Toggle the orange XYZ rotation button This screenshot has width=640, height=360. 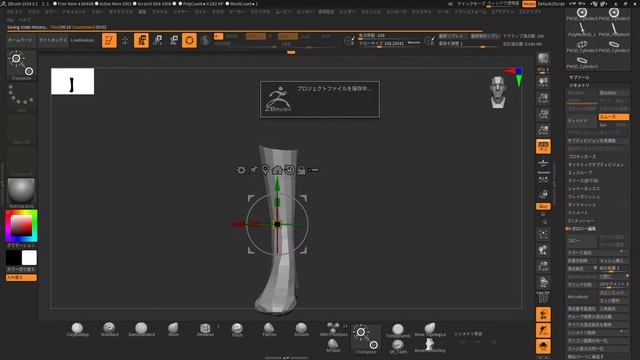543,206
